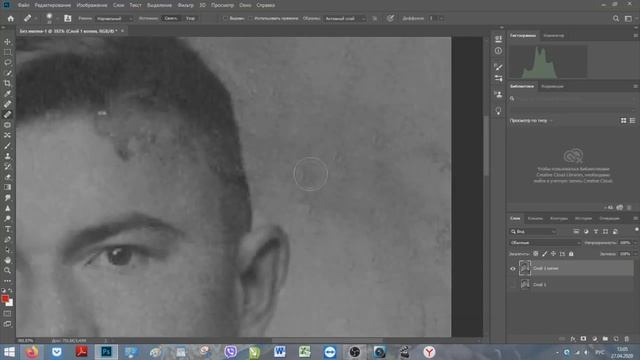The image size is (640, 360).
Task: Hide the Слой 1 копия layer
Action: point(513,269)
